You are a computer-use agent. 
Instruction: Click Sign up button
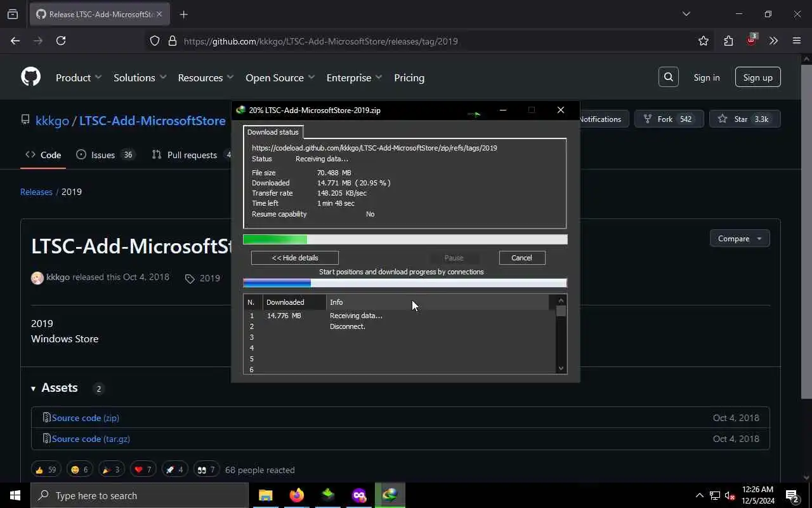coord(758,77)
